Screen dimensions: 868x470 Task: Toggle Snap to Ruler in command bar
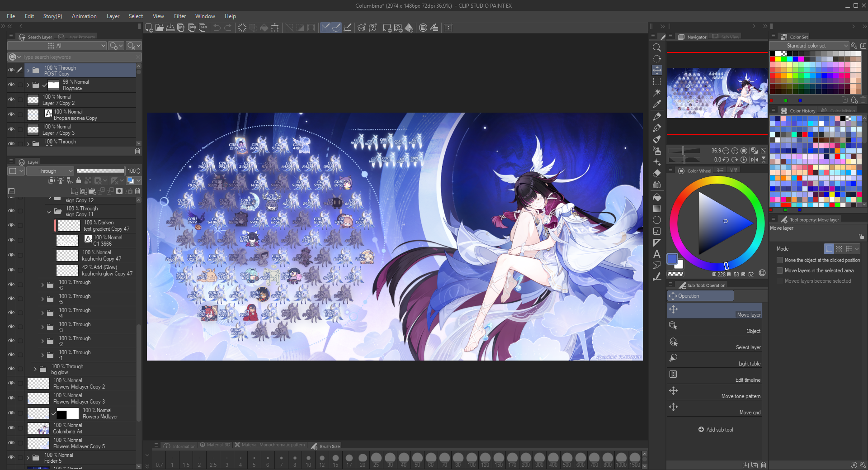point(325,28)
